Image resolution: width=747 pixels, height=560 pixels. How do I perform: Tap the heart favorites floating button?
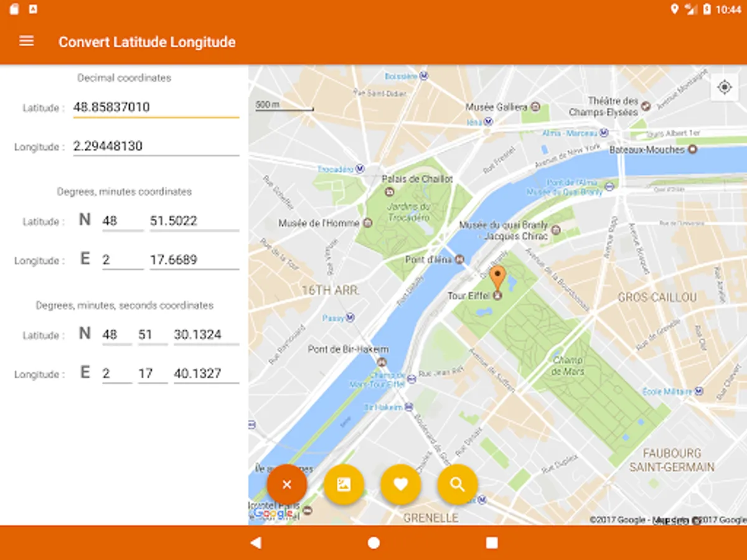[x=400, y=484]
